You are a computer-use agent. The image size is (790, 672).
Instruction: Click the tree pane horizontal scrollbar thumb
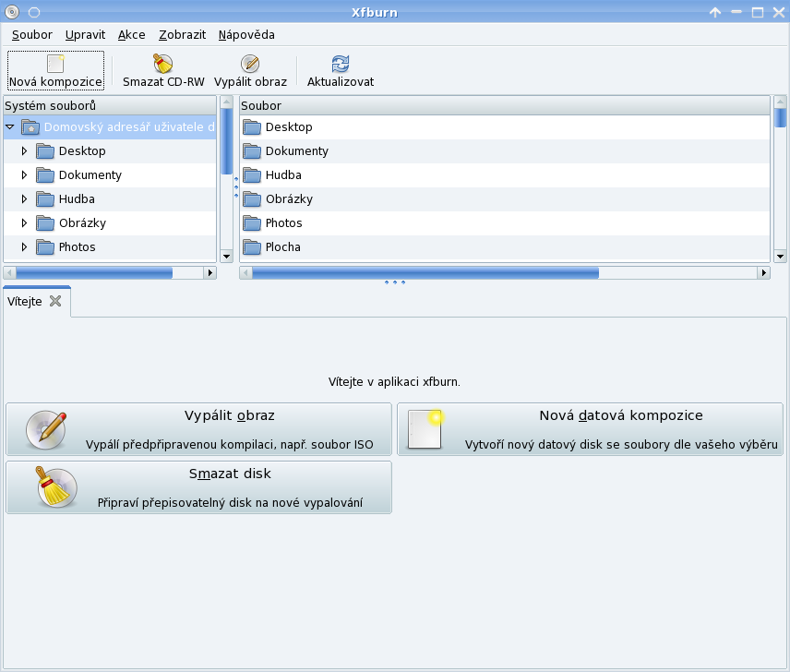click(94, 272)
